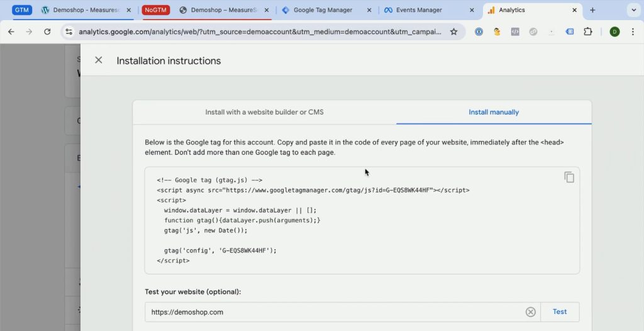Viewport: 644px width, 331px height.
Task: Close the Analytics tab
Action: tap(575, 10)
